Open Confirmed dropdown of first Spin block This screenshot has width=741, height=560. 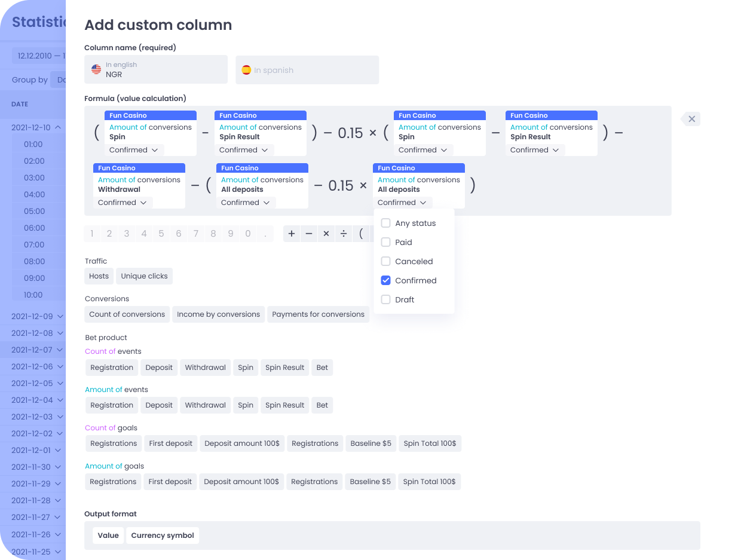pyautogui.click(x=134, y=150)
